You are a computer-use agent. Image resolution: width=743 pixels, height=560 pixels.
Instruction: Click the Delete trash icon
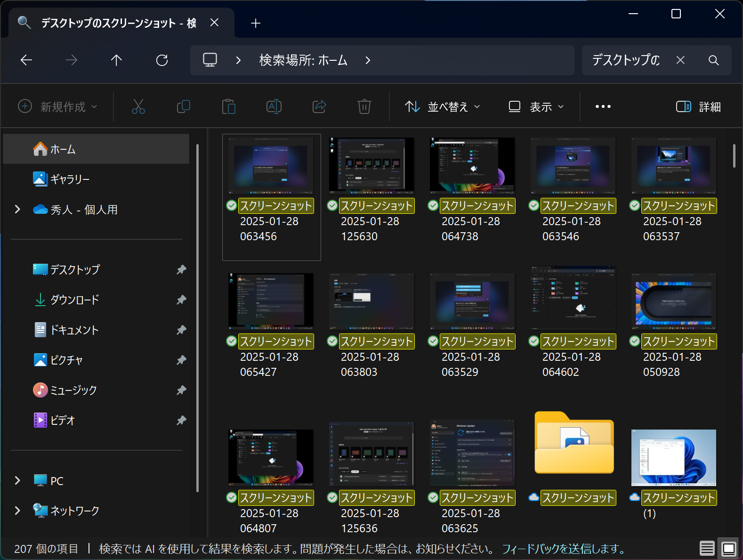pyautogui.click(x=364, y=107)
